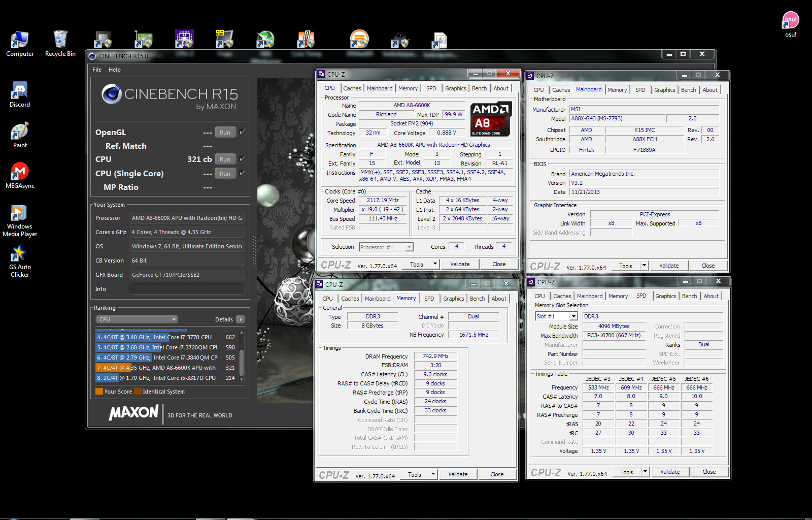Image resolution: width=812 pixels, height=520 pixels.
Task: Select ranking row Intel Core i7-3840QM CPU
Action: (166, 357)
